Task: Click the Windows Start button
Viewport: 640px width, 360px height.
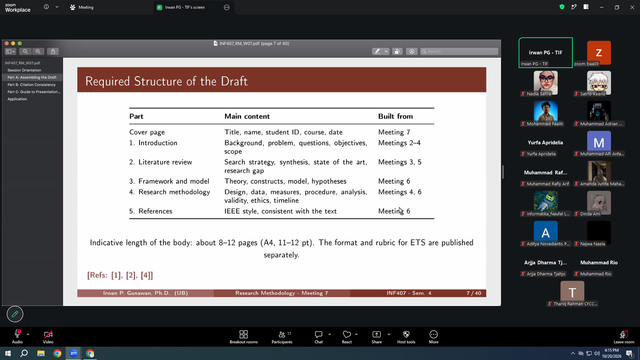Action: 8,353
